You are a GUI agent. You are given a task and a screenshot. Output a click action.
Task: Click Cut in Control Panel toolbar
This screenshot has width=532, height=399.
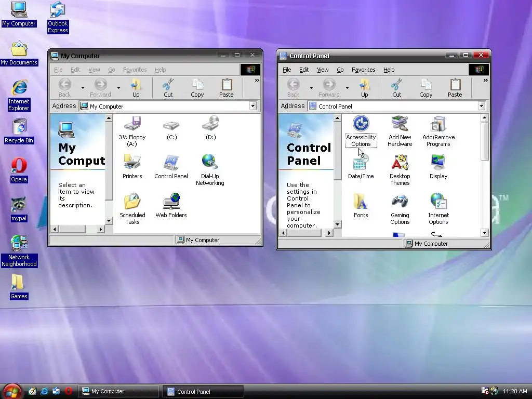(396, 88)
